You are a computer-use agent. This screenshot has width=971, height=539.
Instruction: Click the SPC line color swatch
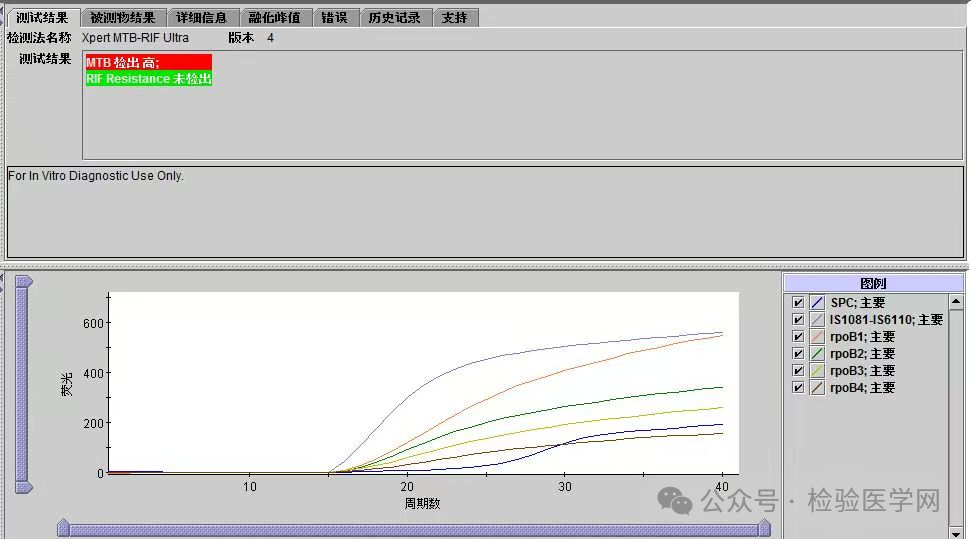pyautogui.click(x=817, y=303)
